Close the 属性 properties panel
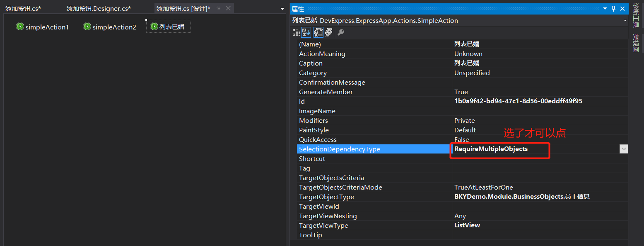Image resolution: width=644 pixels, height=246 pixels. (x=622, y=9)
